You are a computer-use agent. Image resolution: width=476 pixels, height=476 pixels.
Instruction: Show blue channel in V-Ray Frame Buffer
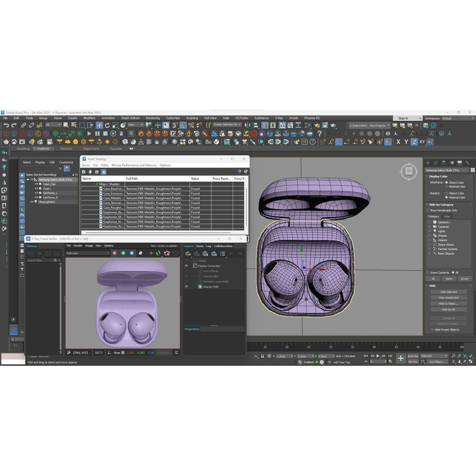coord(132,253)
